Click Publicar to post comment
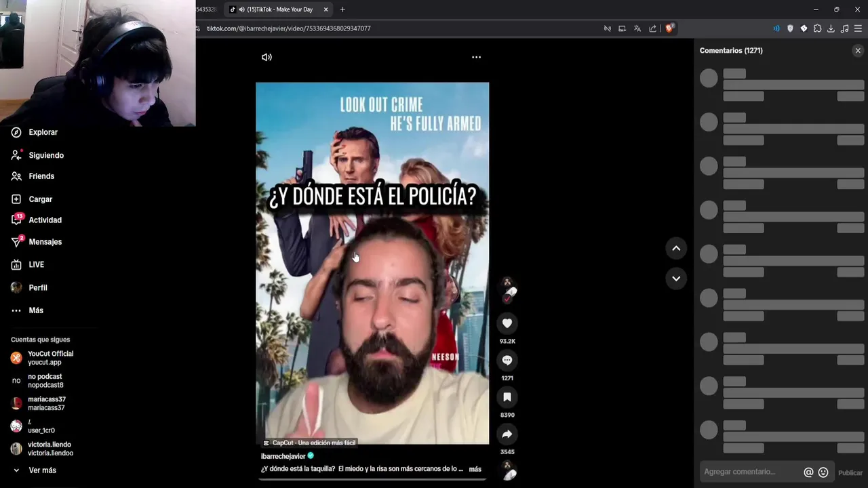 coord(850,473)
